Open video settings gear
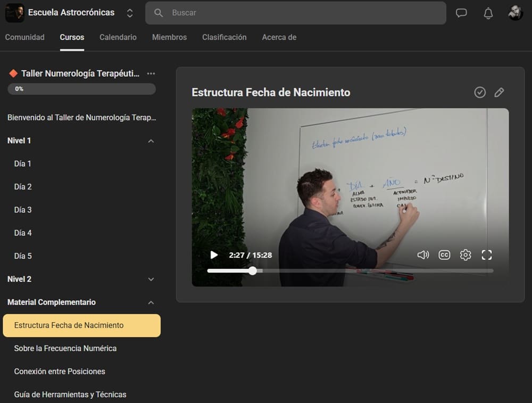The image size is (532, 403). click(465, 254)
